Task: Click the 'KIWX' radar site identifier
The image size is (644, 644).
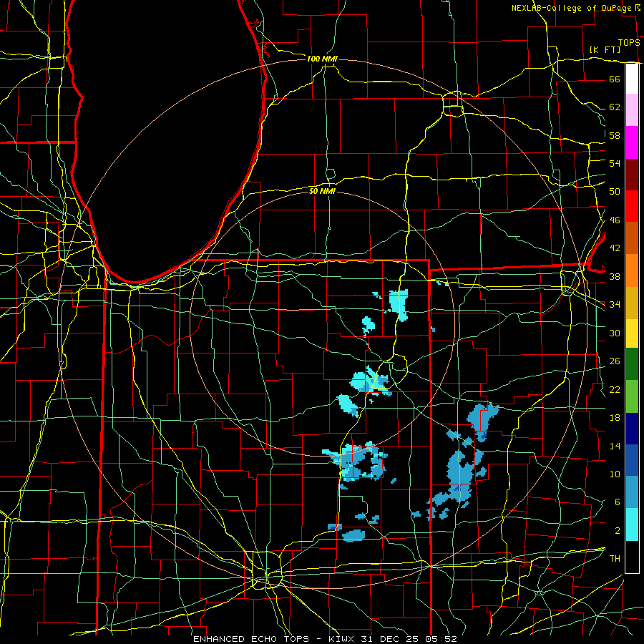Action: pyautogui.click(x=343, y=639)
